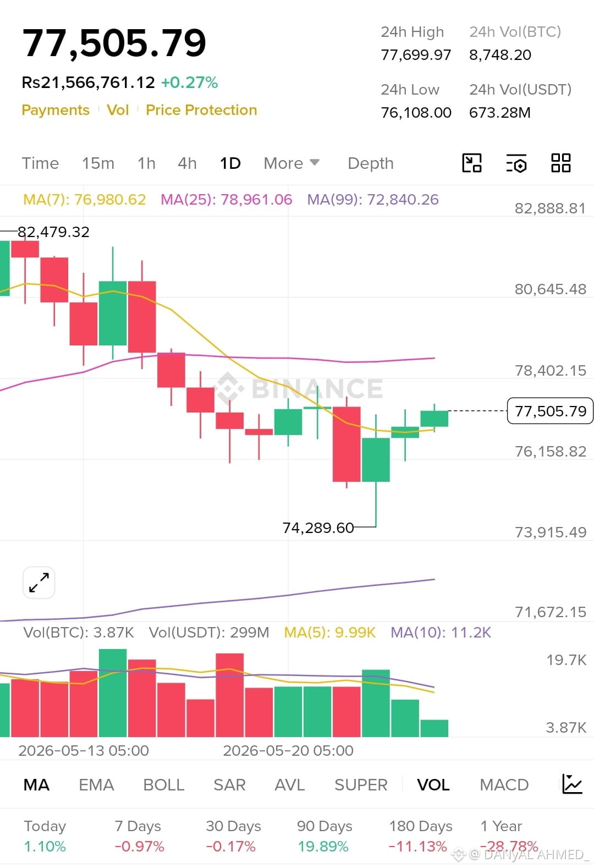The width and height of the screenshot is (594, 868).
Task: Open the chart drawing tools icon
Action: coord(471,163)
